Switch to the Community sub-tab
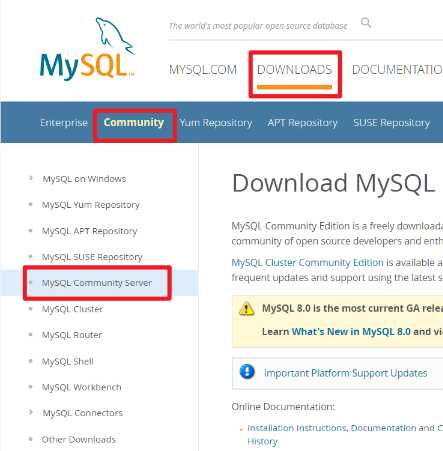 (x=134, y=122)
